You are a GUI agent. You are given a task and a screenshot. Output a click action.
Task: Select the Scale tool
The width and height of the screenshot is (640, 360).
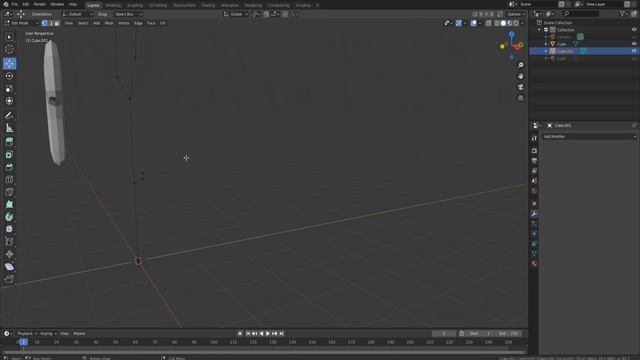pyautogui.click(x=9, y=89)
